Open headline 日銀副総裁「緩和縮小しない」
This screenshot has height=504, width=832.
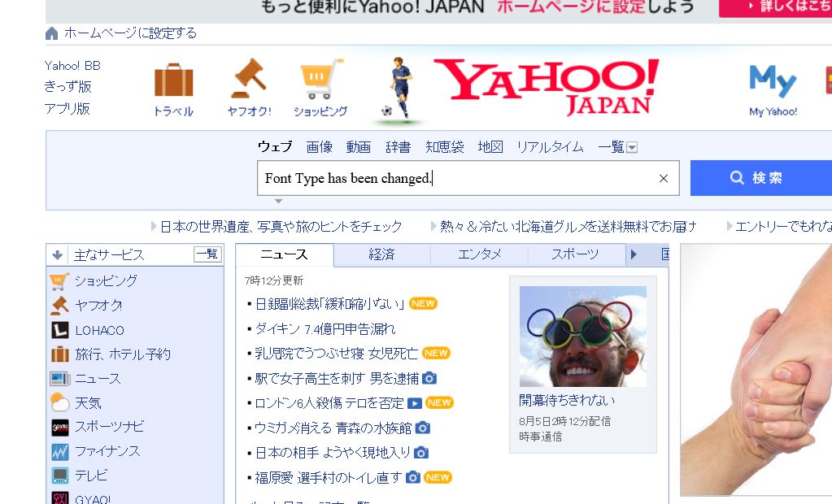(330, 304)
